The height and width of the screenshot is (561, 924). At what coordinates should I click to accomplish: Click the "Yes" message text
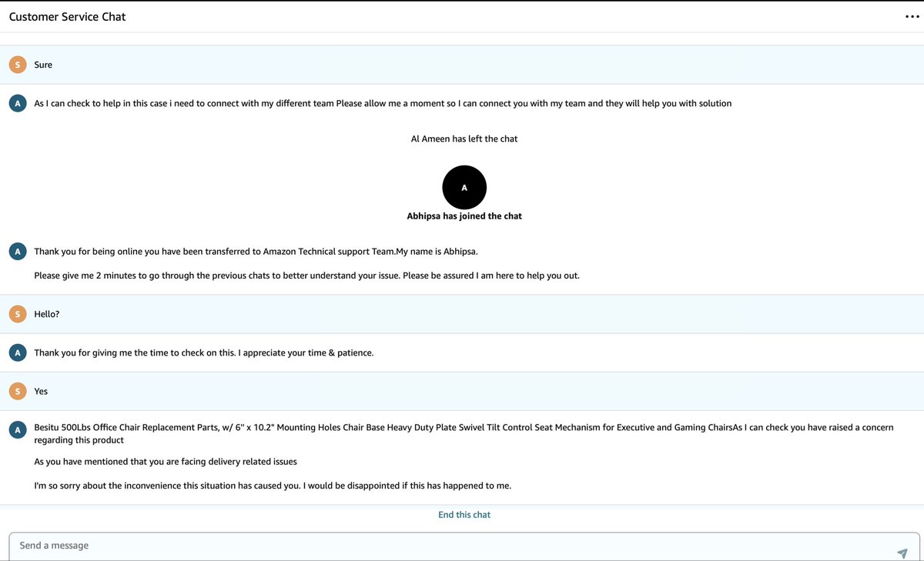41,391
